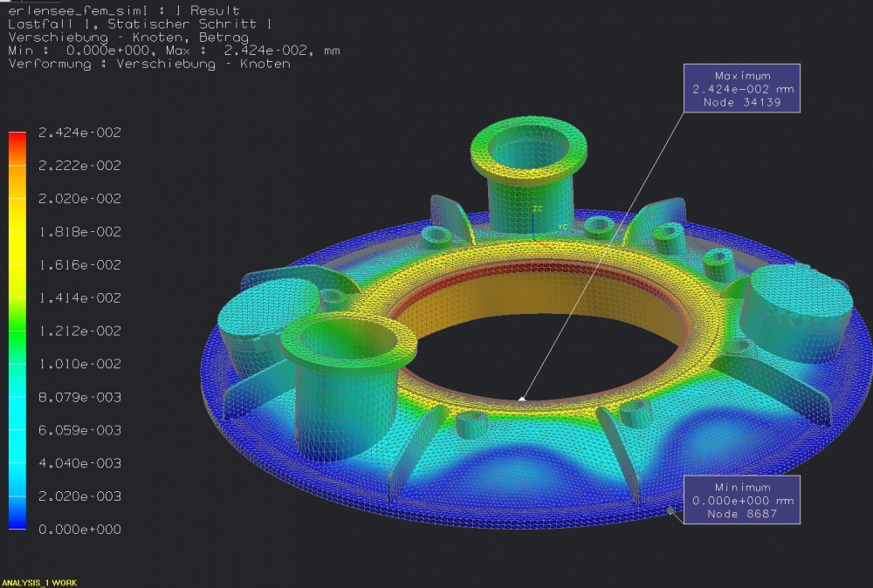Viewport: 873px width, 588px height.
Task: Click the 2.424e-002 legend value
Action: (79, 133)
